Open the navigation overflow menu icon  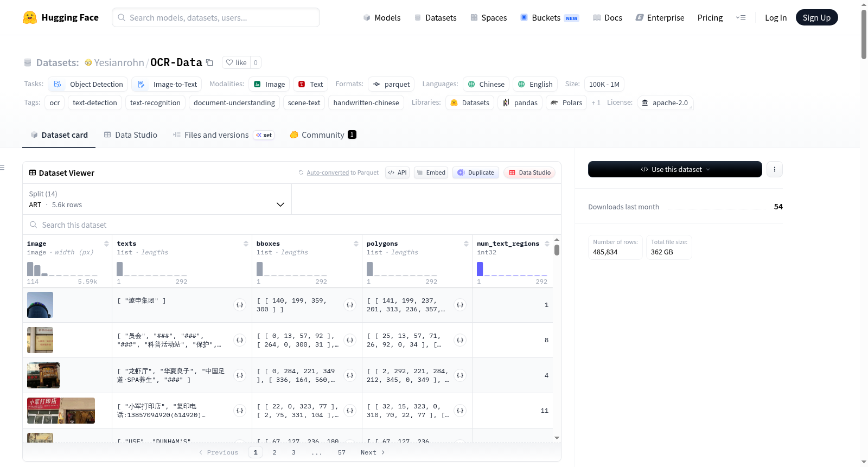coord(741,17)
